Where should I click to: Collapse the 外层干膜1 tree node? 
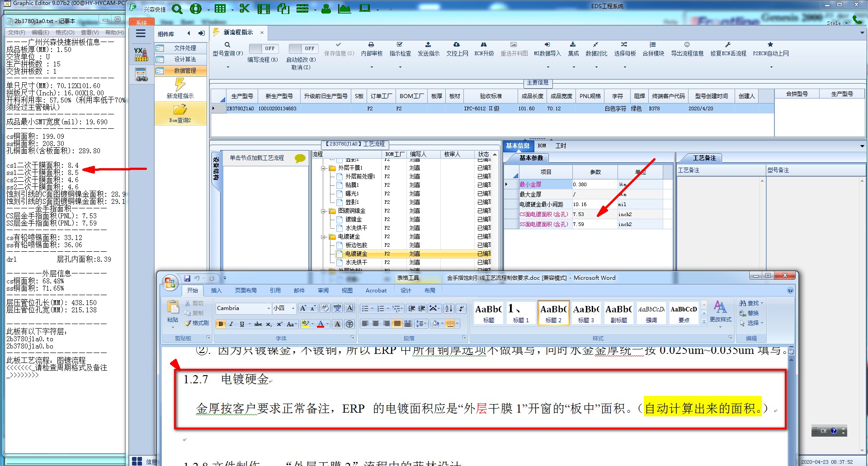[323, 168]
